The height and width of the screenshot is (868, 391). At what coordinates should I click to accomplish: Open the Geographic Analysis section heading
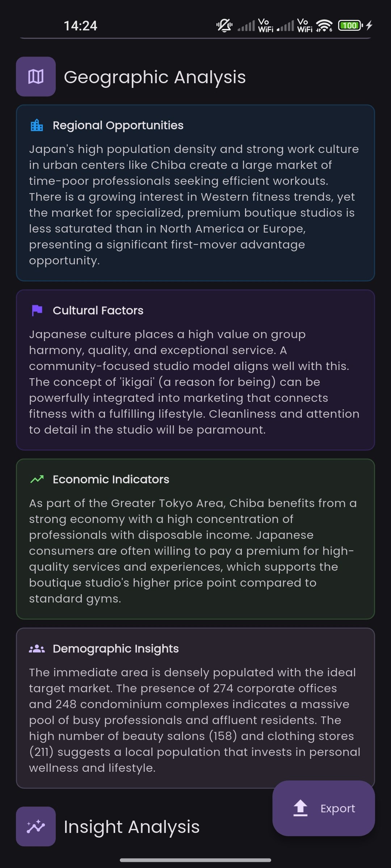point(155,77)
